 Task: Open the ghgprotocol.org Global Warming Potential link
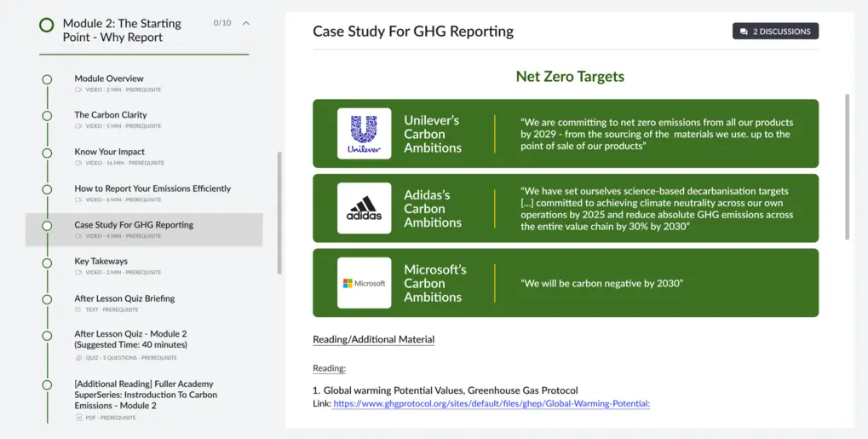tap(491, 403)
